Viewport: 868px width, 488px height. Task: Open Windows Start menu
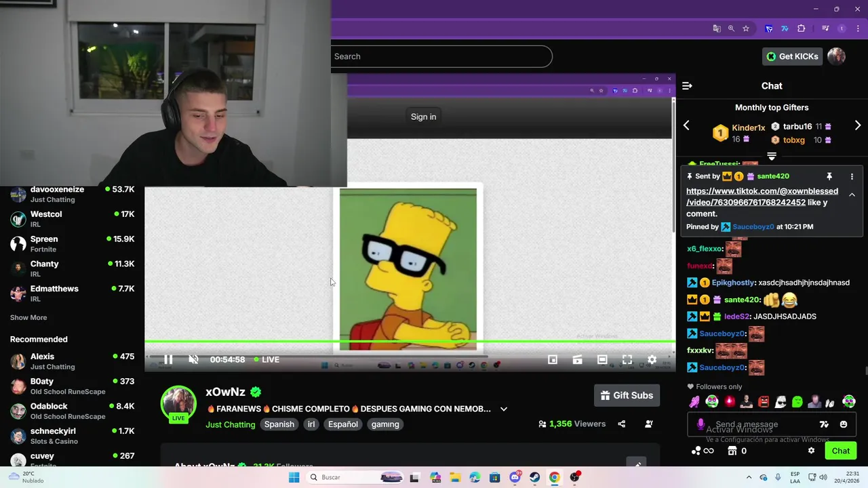(x=294, y=477)
